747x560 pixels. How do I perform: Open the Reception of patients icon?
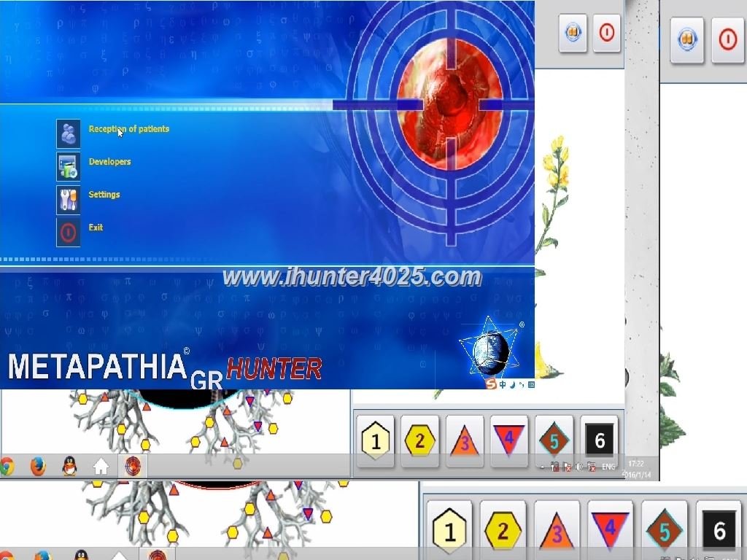[68, 134]
